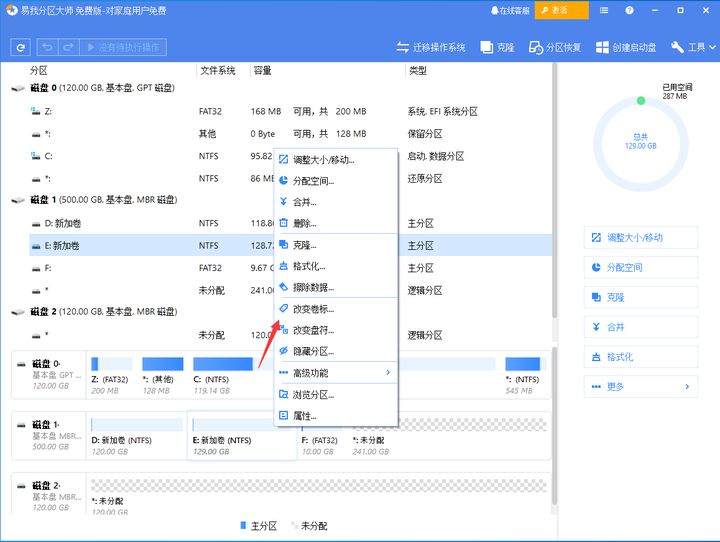Viewport: 720px width, 542px height.
Task: Select 未分配 block in disk 2 map
Action: [x=319, y=495]
